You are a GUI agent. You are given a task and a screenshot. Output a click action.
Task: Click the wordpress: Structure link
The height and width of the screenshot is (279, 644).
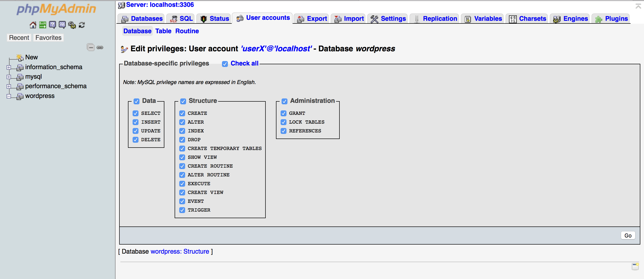180,251
